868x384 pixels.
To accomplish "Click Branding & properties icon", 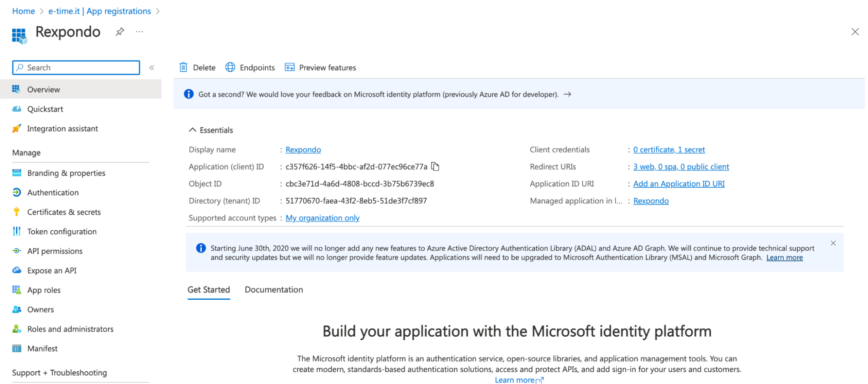I will click(x=17, y=173).
